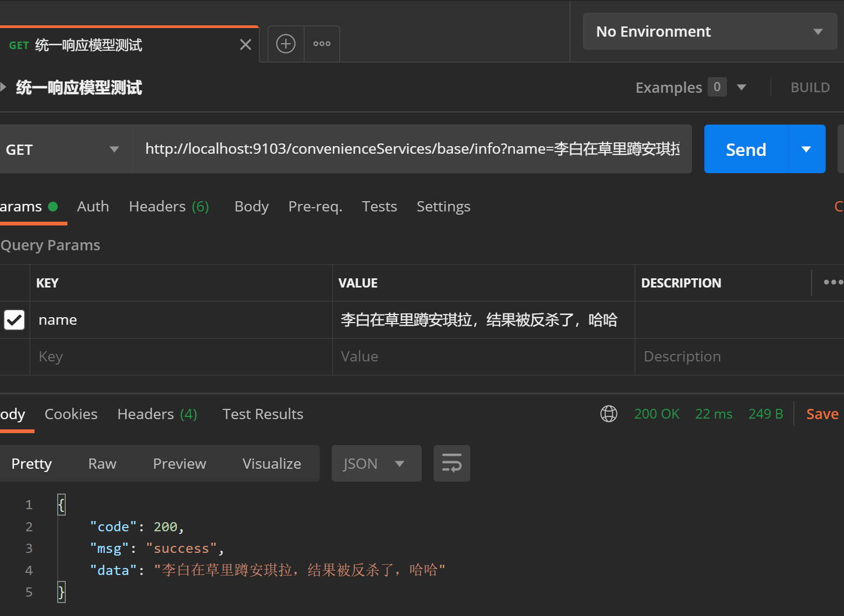Click the "success" value in response
844x616 pixels.
click(x=181, y=549)
